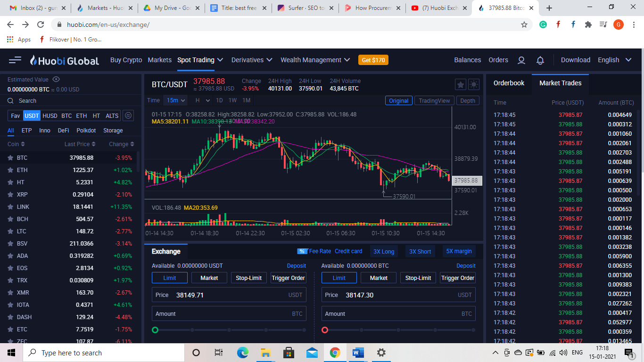The image size is (644, 362).
Task: Click the green buy amount slider handle
Action: click(x=155, y=330)
